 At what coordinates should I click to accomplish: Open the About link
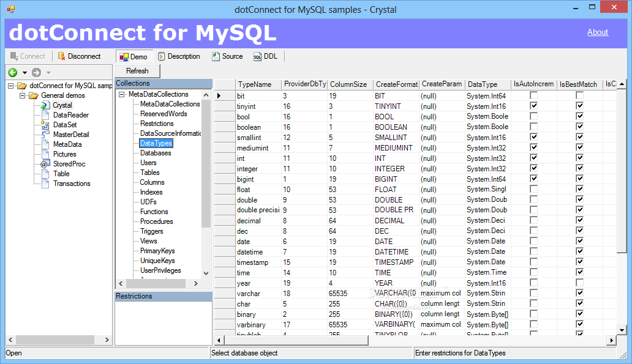[597, 32]
